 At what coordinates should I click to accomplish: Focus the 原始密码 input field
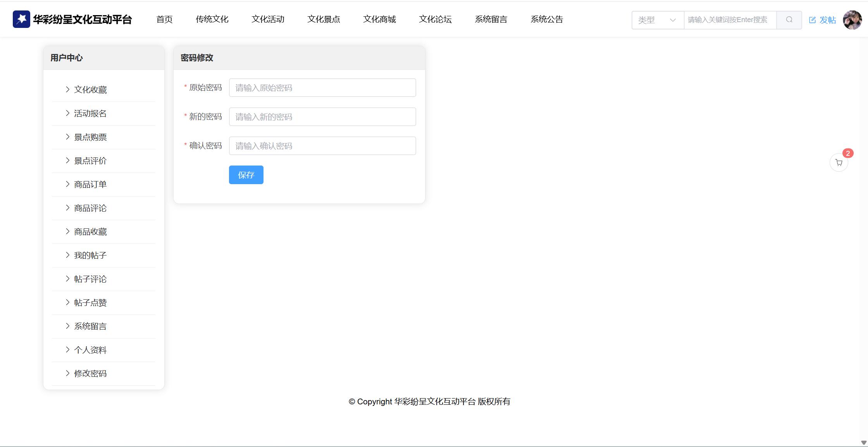click(322, 88)
